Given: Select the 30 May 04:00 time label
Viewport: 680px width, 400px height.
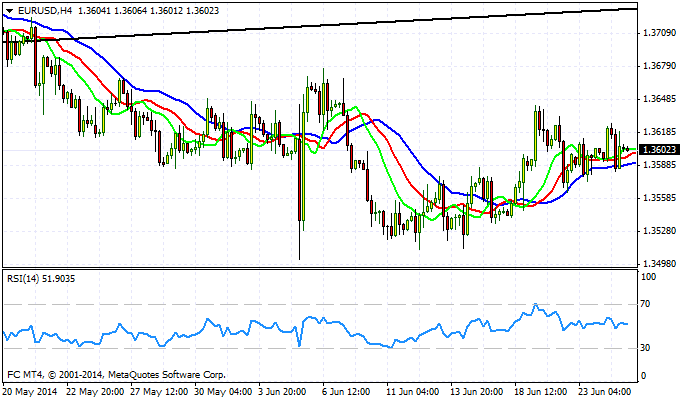Looking at the screenshot, I should (x=223, y=391).
